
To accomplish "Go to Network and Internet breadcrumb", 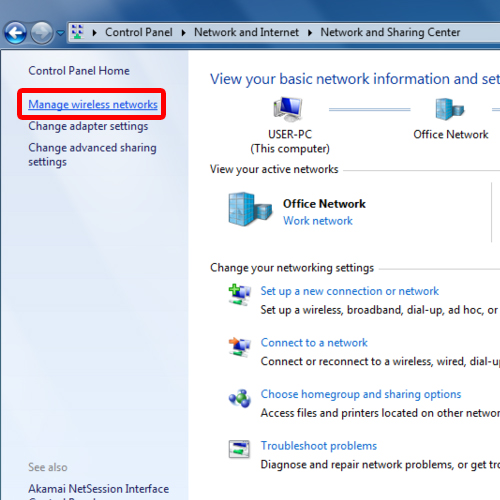I will [246, 32].
